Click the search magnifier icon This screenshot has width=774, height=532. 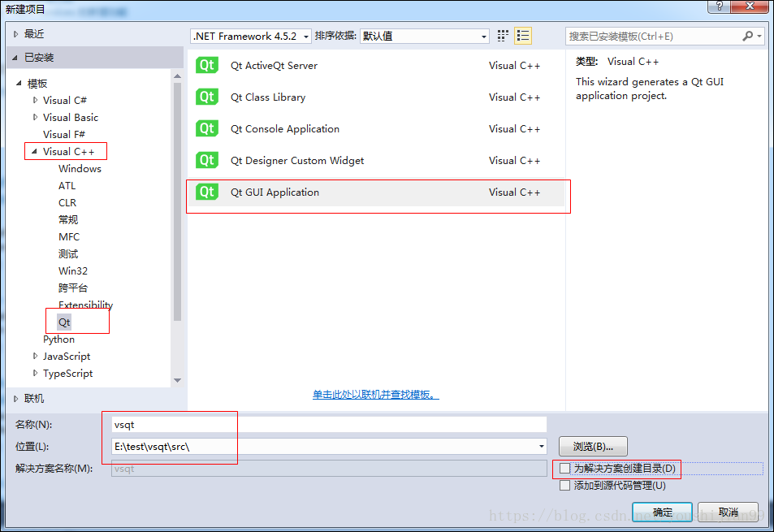coord(748,36)
